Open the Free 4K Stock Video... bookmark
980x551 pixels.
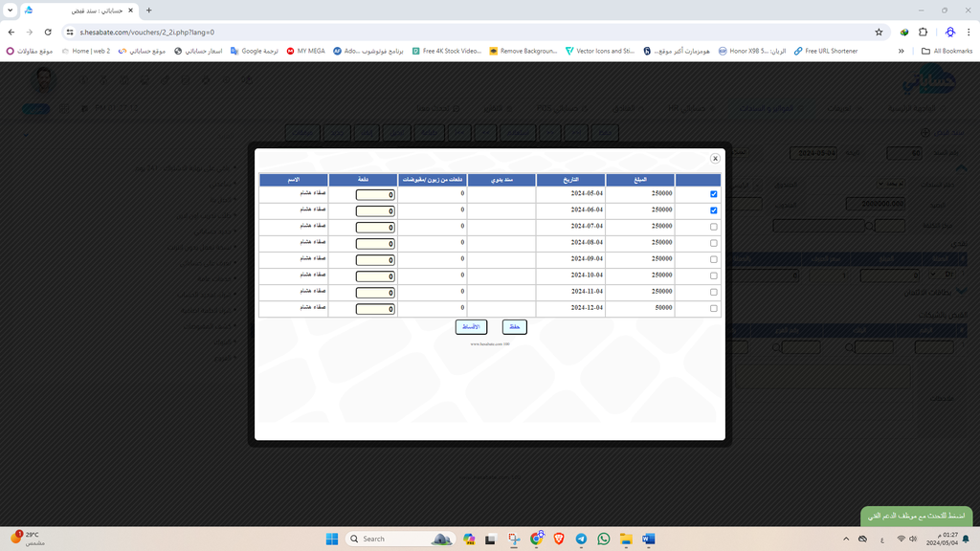click(x=447, y=52)
